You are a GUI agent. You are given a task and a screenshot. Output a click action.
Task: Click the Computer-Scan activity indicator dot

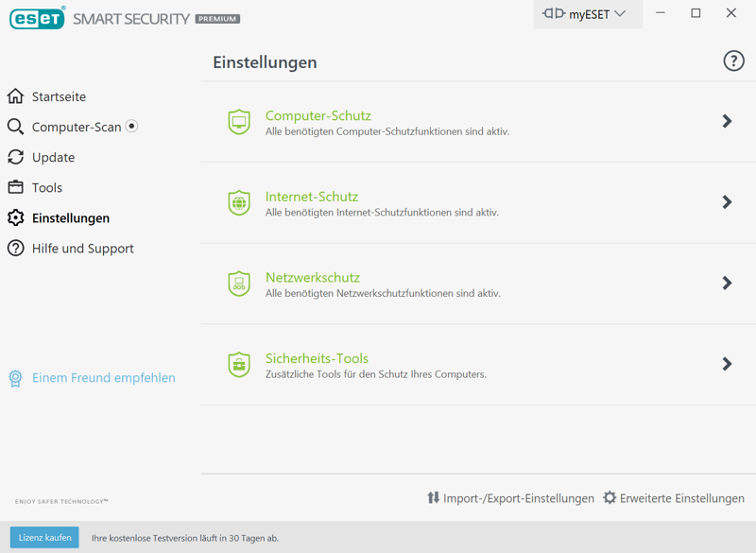[x=132, y=126]
